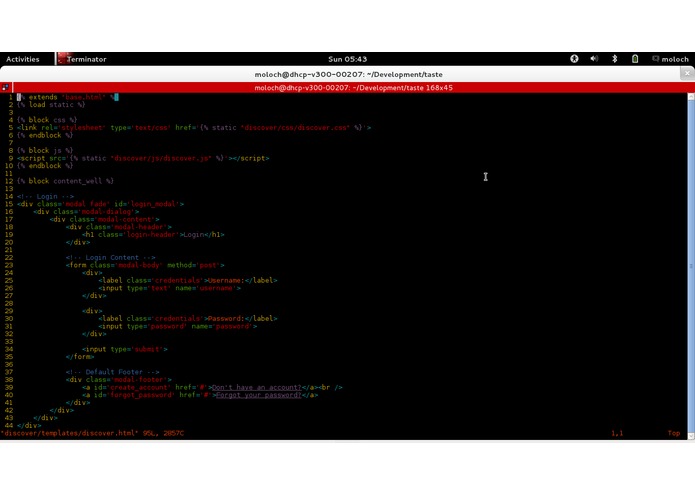
Task: Click line 4 block css
Action: click(47, 120)
